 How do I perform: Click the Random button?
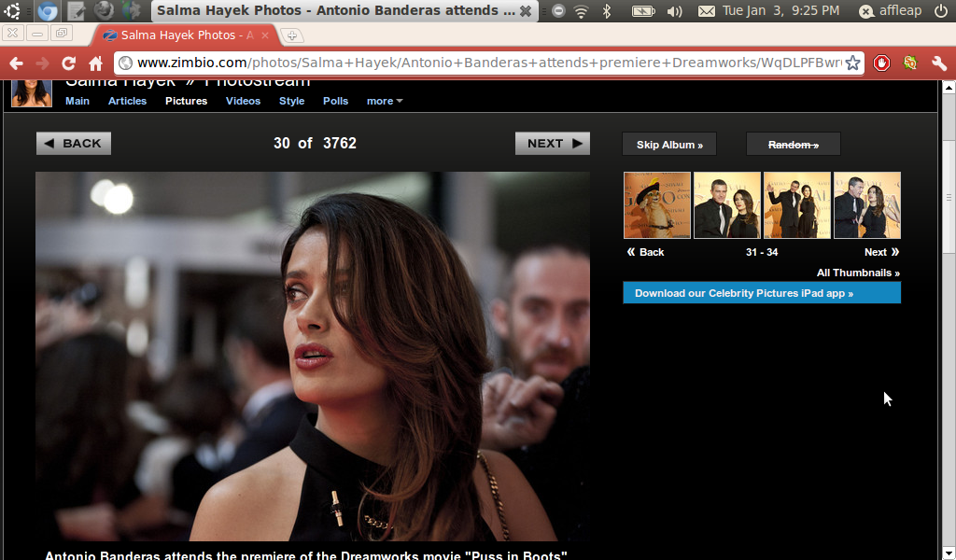[x=794, y=145]
